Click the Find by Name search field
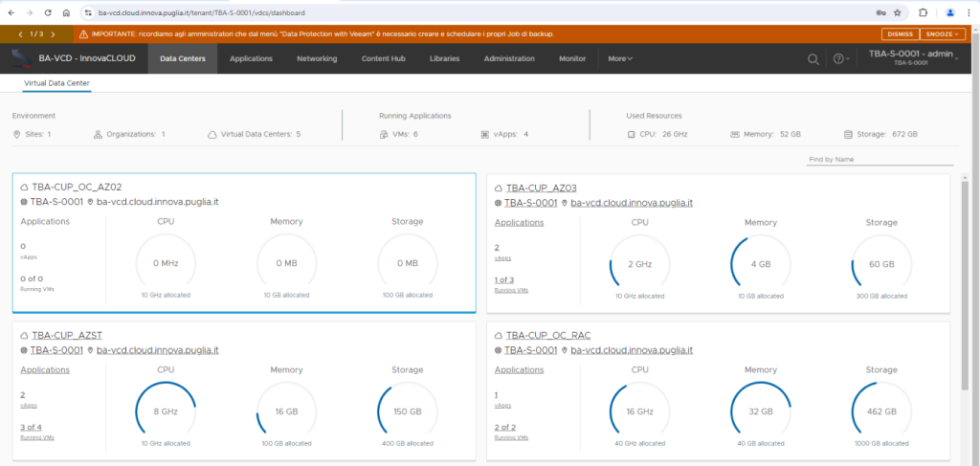Image resolution: width=980 pixels, height=466 pixels. coord(877,159)
